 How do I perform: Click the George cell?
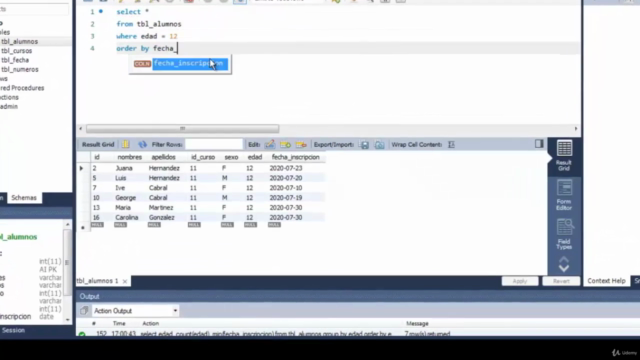pos(125,198)
